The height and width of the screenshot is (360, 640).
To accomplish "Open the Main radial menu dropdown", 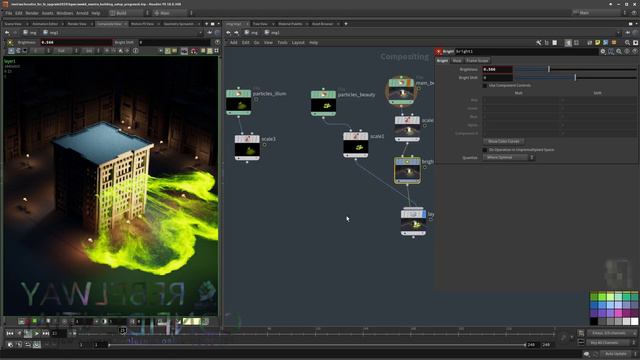I will click(x=172, y=13).
